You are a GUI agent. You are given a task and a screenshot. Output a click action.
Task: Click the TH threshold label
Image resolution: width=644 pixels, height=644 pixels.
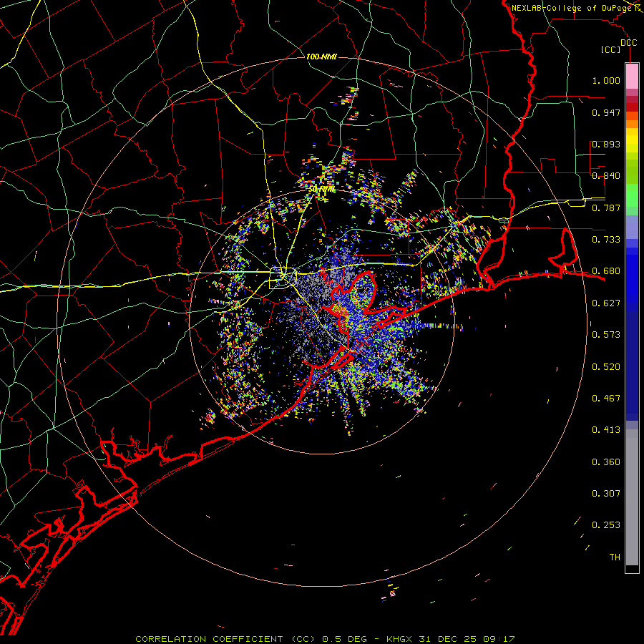(615, 557)
